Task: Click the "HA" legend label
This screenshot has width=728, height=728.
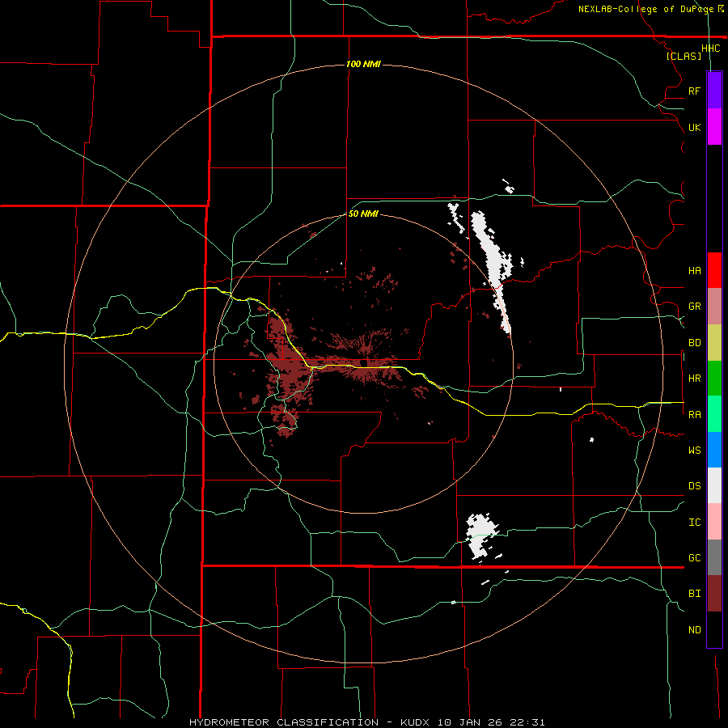Action: (694, 271)
